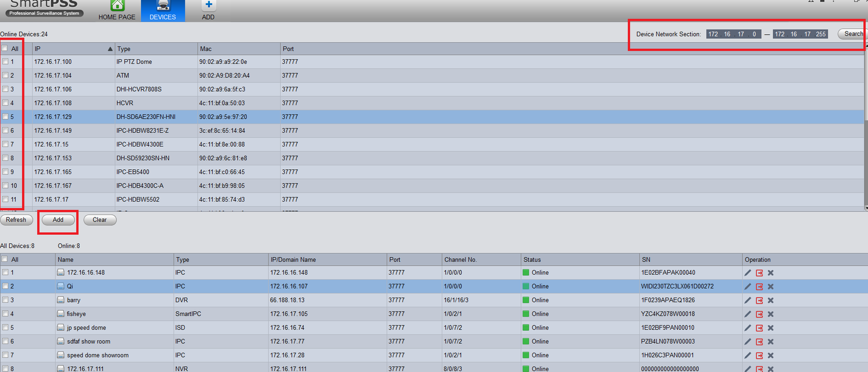Delete the Qi device

click(x=770, y=286)
